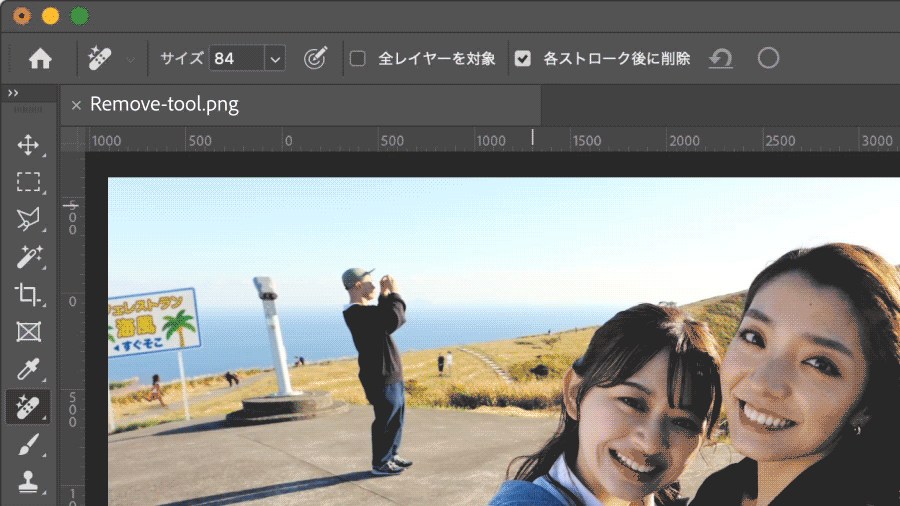The image size is (900, 506).
Task: Click the yellow minimize window button
Action: (51, 16)
